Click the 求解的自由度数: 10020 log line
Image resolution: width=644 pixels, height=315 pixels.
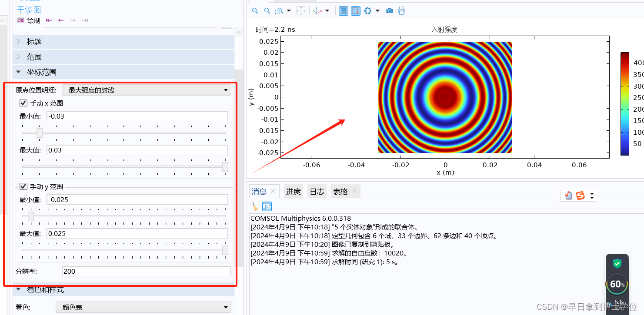[330, 253]
